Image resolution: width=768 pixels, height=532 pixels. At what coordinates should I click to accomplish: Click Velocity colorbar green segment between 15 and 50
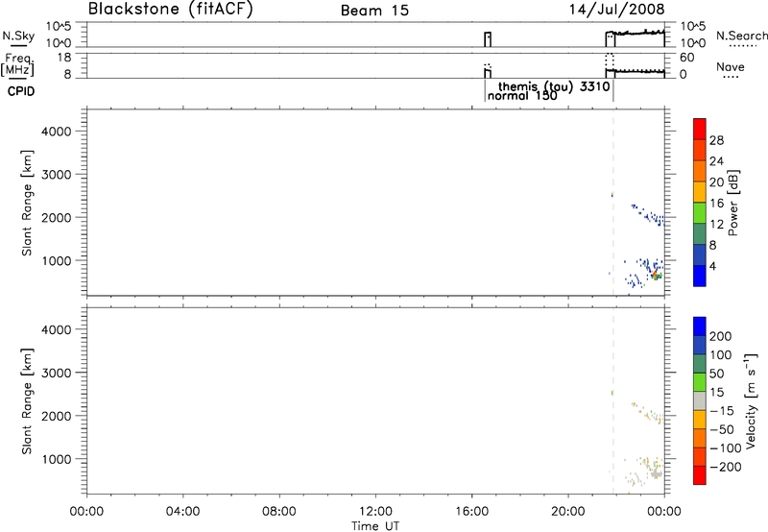700,382
